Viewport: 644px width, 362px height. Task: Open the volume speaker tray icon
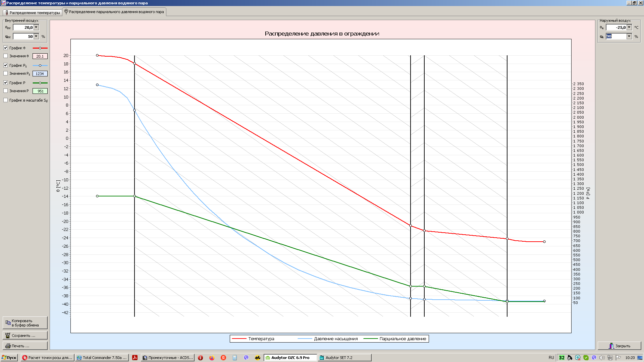(x=602, y=358)
